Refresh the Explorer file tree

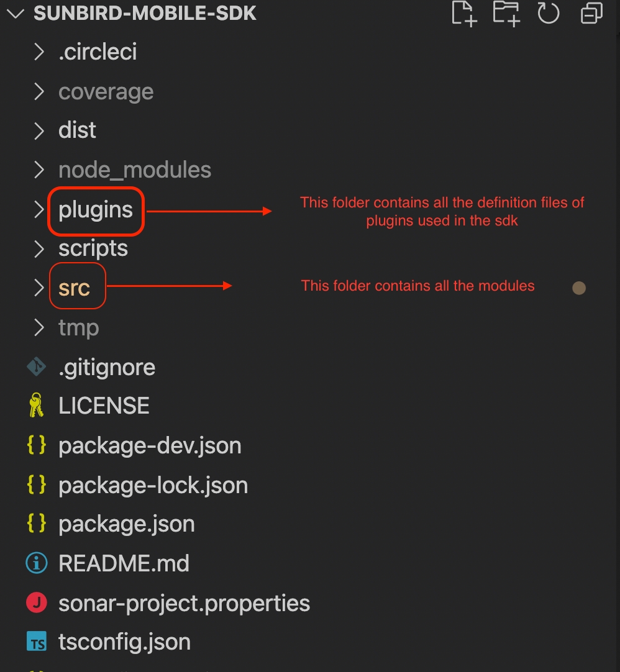(548, 14)
